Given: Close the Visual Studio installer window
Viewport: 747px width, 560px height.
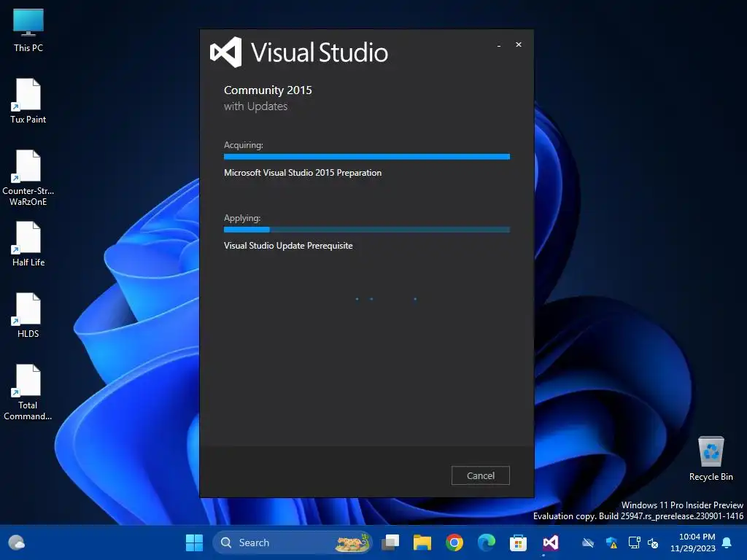Looking at the screenshot, I should (519, 44).
